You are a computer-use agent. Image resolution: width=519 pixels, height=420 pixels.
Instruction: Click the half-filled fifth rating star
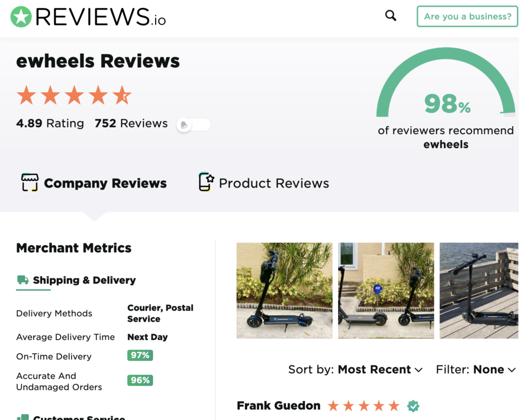tap(122, 95)
